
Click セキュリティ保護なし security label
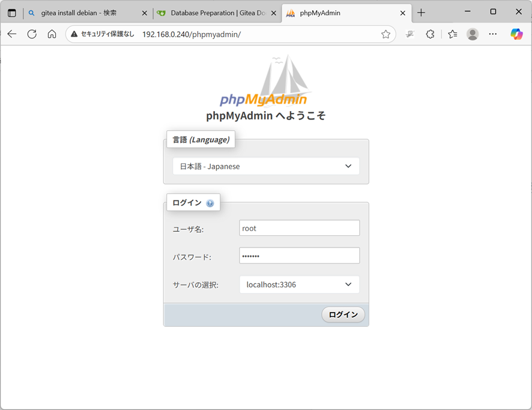[x=107, y=34]
